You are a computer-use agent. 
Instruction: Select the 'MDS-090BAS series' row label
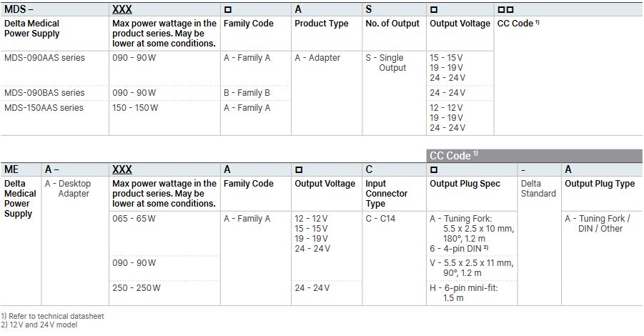click(44, 93)
